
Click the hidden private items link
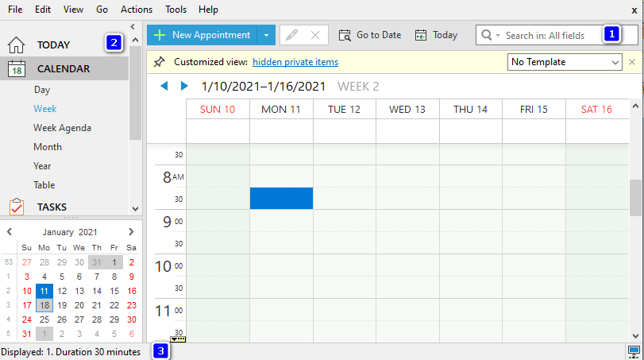pyautogui.click(x=295, y=62)
